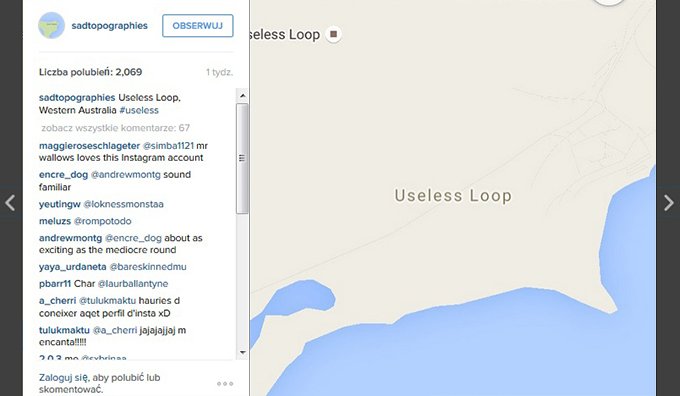Click the comments scrollbar thumb

click(x=242, y=158)
